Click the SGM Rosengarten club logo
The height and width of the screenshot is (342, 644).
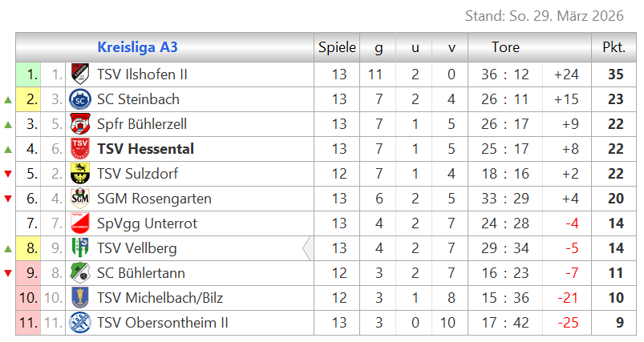[79, 199]
